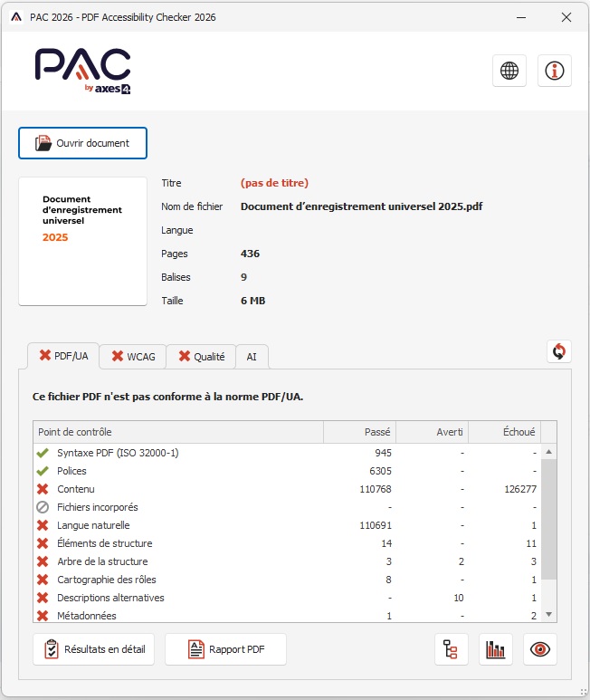
Task: Click the red cross beside Langue naturelle
Action: pyautogui.click(x=43, y=525)
